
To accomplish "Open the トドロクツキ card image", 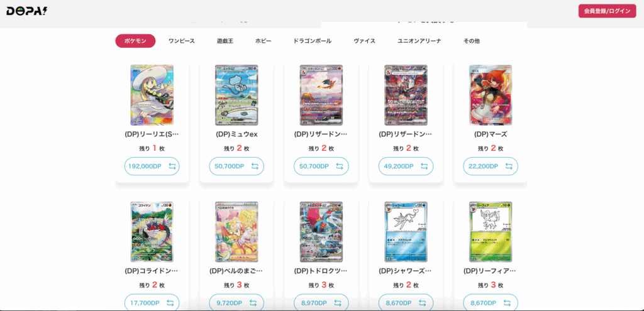I will (321, 231).
